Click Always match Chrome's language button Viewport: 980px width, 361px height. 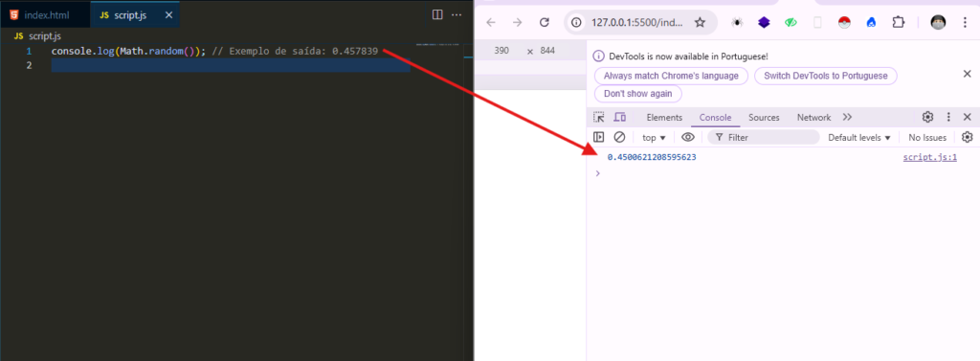pos(671,76)
